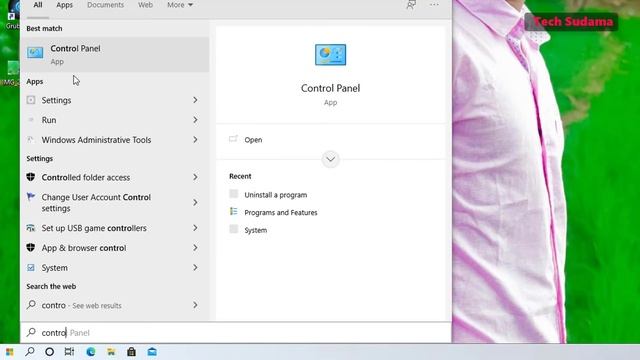
Task: Click the taskbar Search magnifier icon
Action: pos(30,352)
